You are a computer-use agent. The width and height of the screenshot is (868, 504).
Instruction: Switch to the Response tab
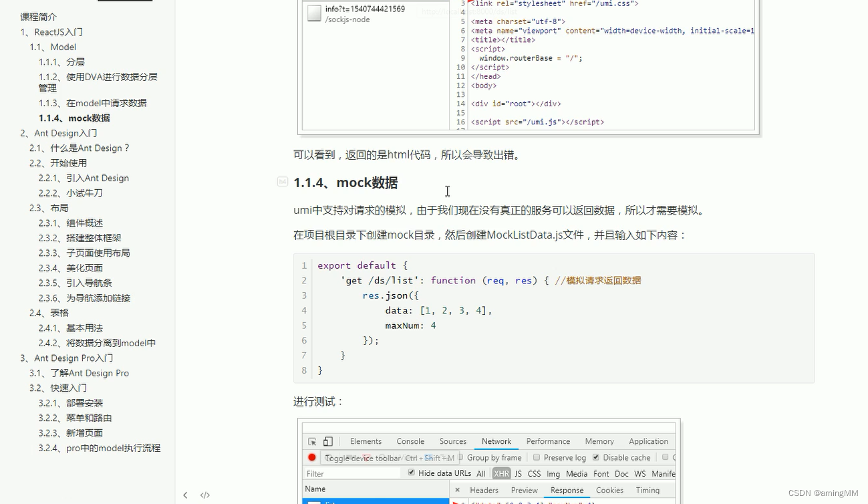tap(567, 490)
